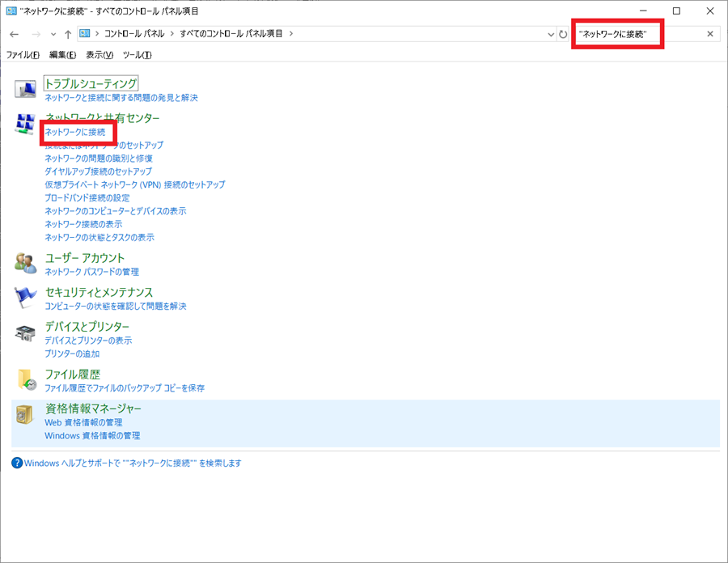The image size is (728, 563).
Task: Click the blue help question mark icon
Action: coord(17,463)
